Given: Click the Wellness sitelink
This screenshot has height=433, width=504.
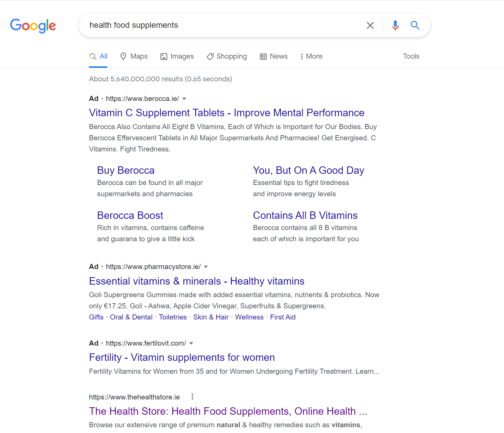Looking at the screenshot, I should coord(249,317).
